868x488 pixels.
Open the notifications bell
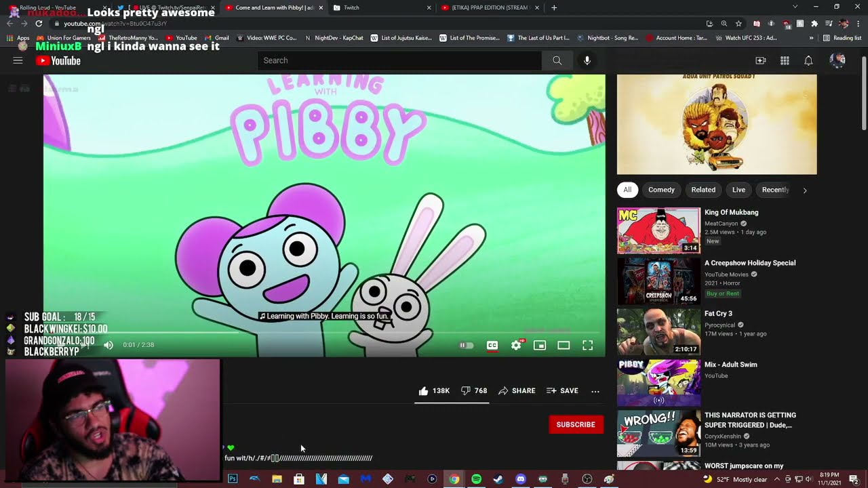coord(808,60)
